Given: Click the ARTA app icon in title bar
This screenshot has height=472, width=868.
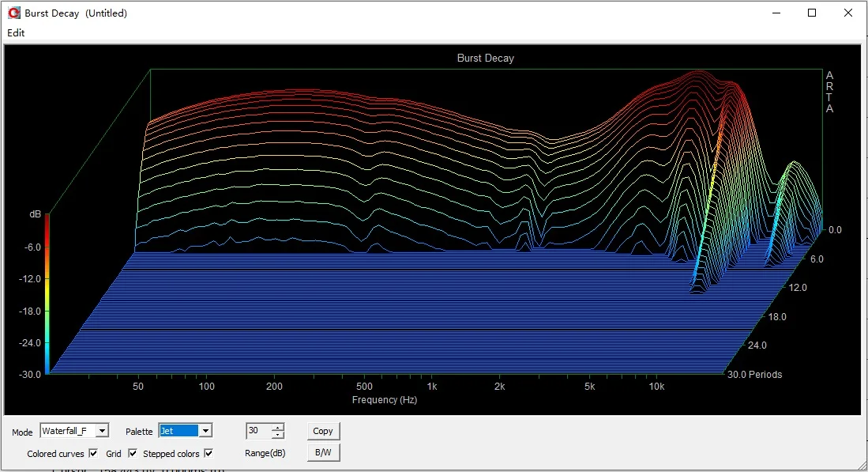Looking at the screenshot, I should [x=13, y=13].
